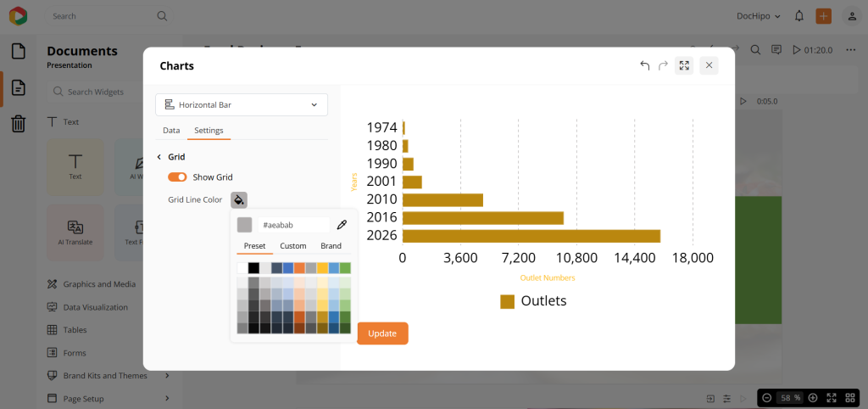
Task: Open the Documents sidebar icon
Action: (19, 87)
